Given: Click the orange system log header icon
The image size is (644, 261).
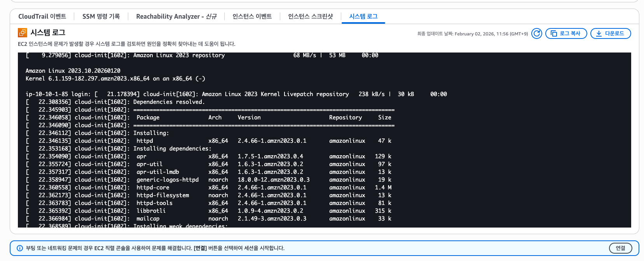Looking at the screenshot, I should click(22, 33).
